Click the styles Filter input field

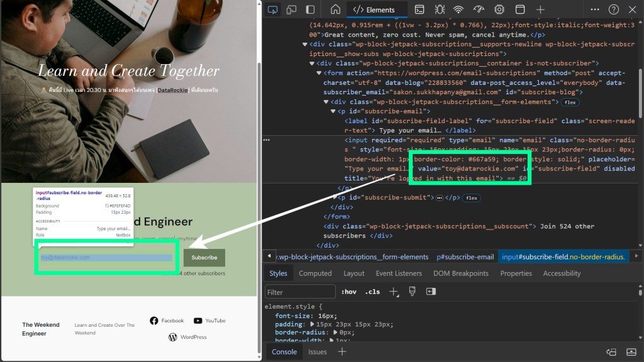299,292
